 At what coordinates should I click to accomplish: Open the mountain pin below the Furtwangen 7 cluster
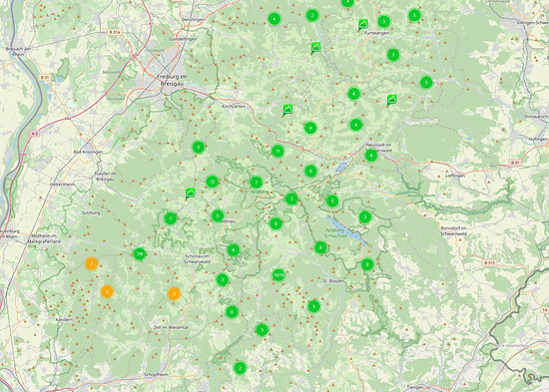391,101
